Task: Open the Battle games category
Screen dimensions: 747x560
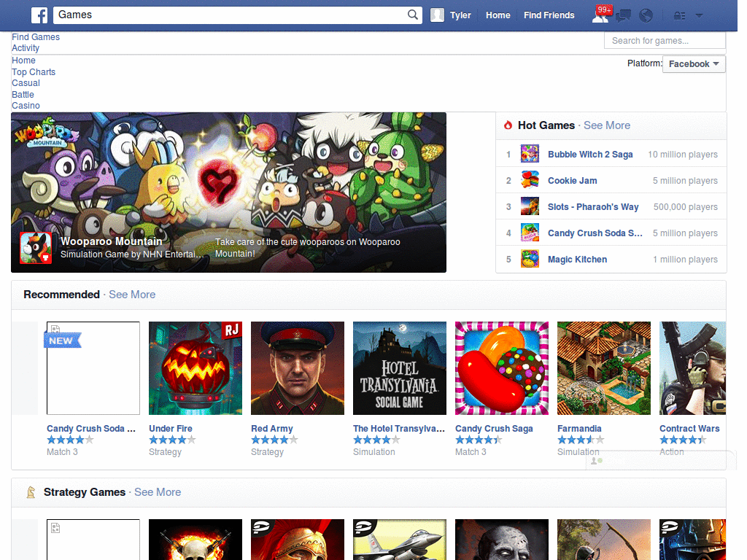Action: point(23,94)
